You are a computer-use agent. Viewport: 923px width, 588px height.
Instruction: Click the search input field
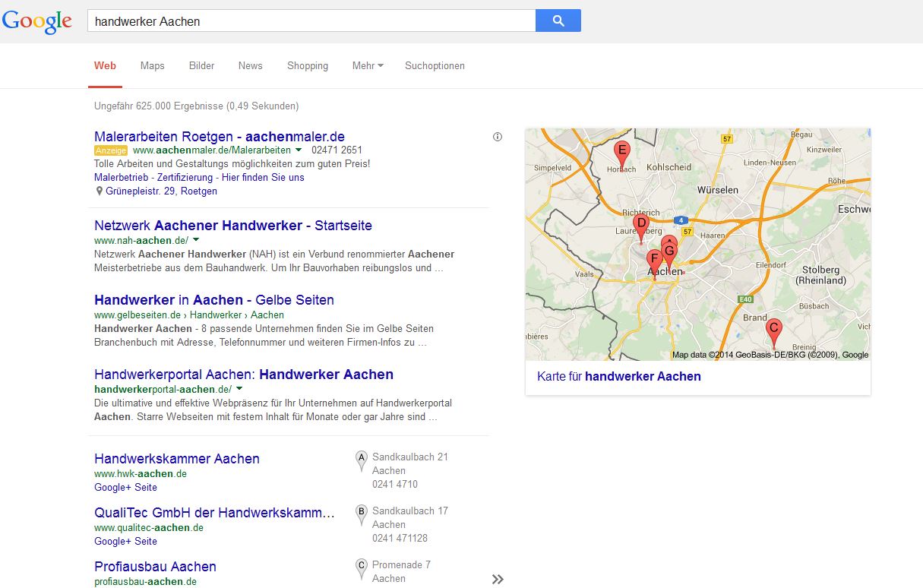click(x=311, y=21)
